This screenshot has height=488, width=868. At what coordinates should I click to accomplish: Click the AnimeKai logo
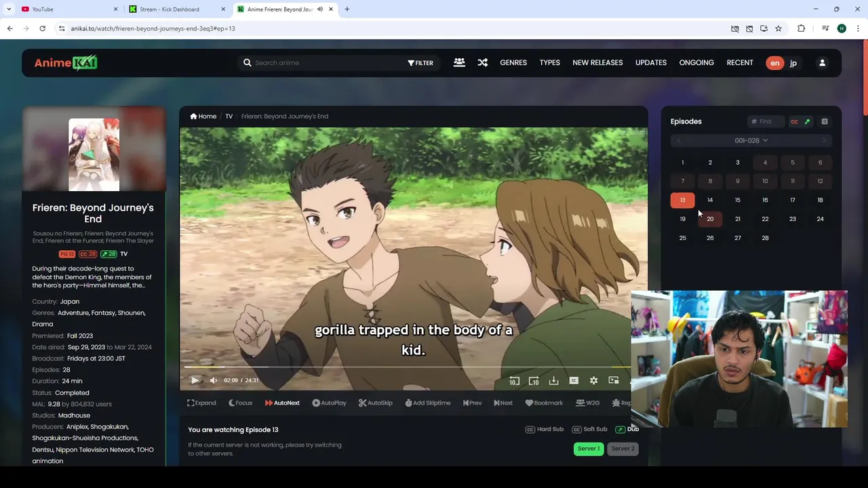pyautogui.click(x=66, y=62)
